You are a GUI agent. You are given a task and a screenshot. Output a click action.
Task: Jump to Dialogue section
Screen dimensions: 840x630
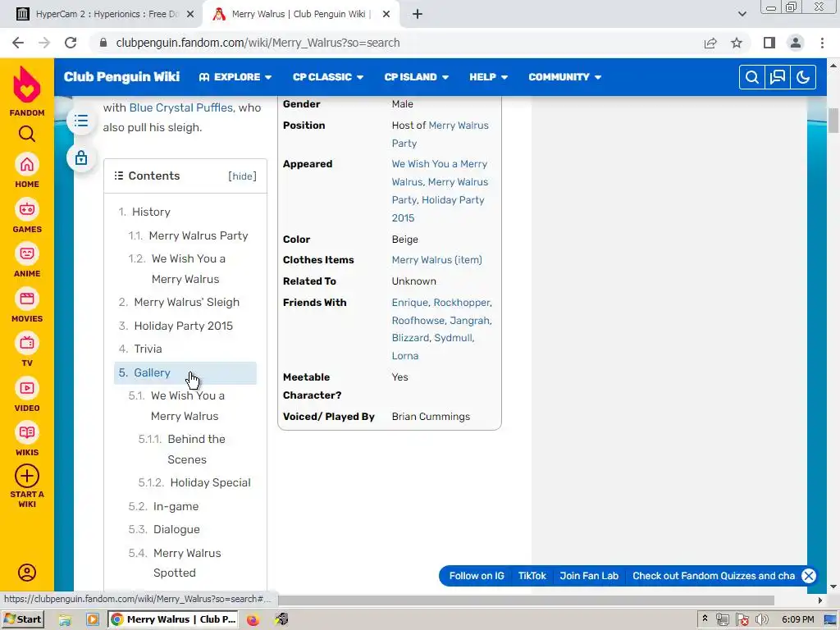point(176,530)
